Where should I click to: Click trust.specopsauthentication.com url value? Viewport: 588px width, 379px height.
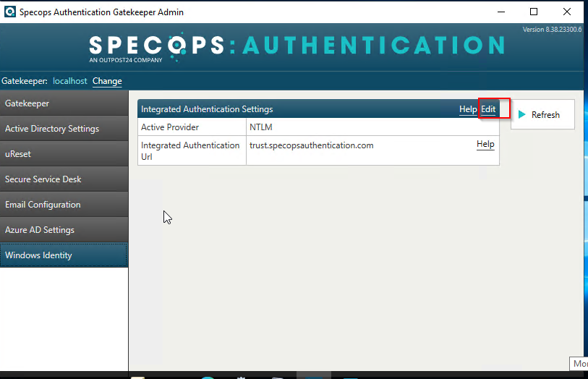[x=312, y=145]
